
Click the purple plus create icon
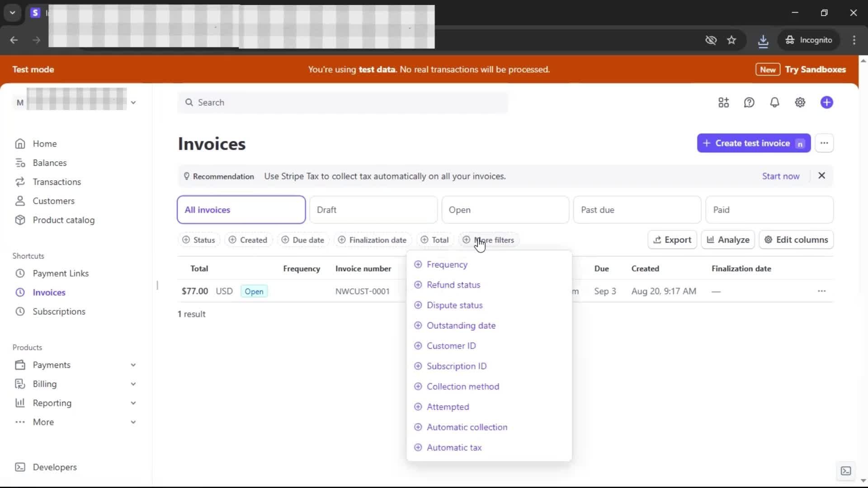pyautogui.click(x=826, y=103)
